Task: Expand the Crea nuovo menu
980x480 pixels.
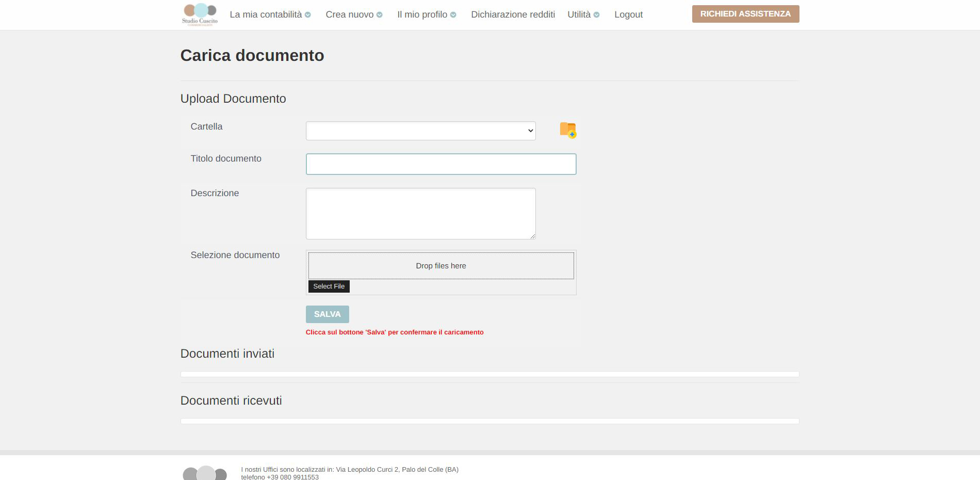Action: pyautogui.click(x=349, y=14)
